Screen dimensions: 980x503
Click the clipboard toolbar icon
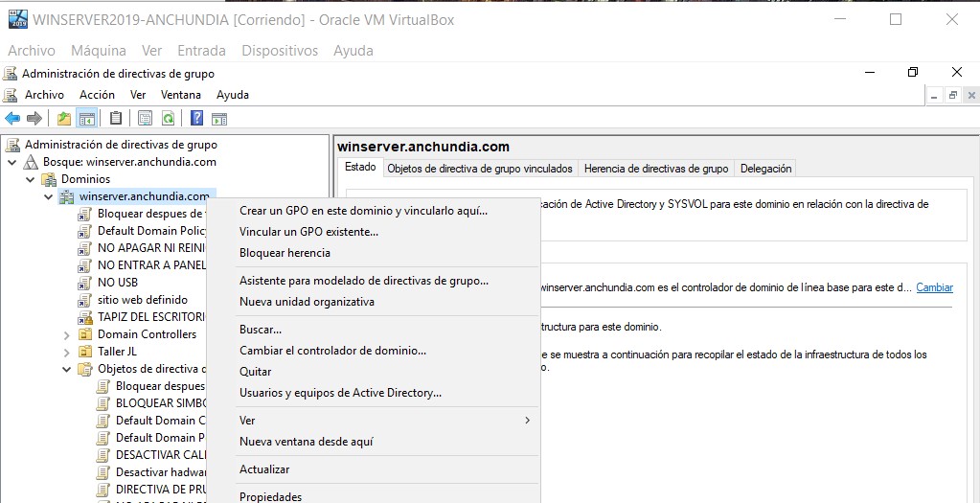[x=116, y=118]
